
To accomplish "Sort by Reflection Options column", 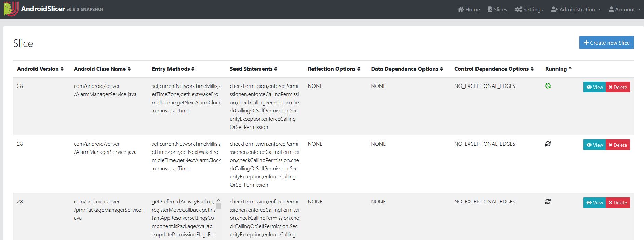I will click(334, 69).
